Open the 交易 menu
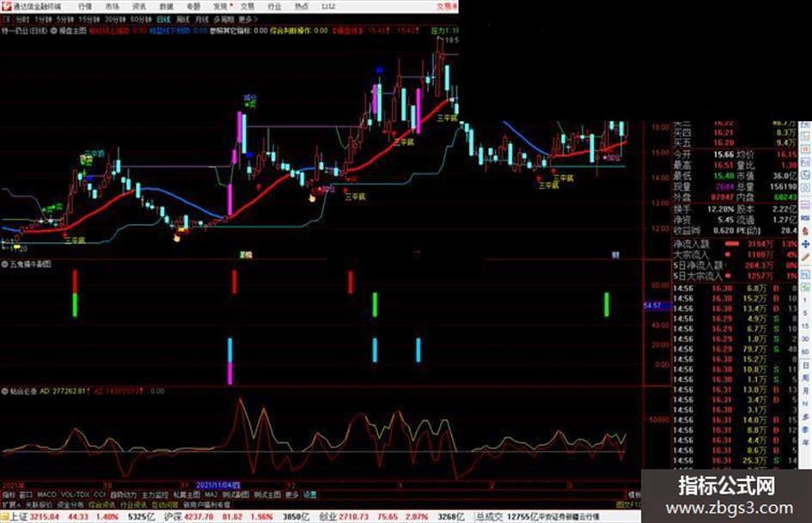The image size is (812, 523). coord(247,6)
